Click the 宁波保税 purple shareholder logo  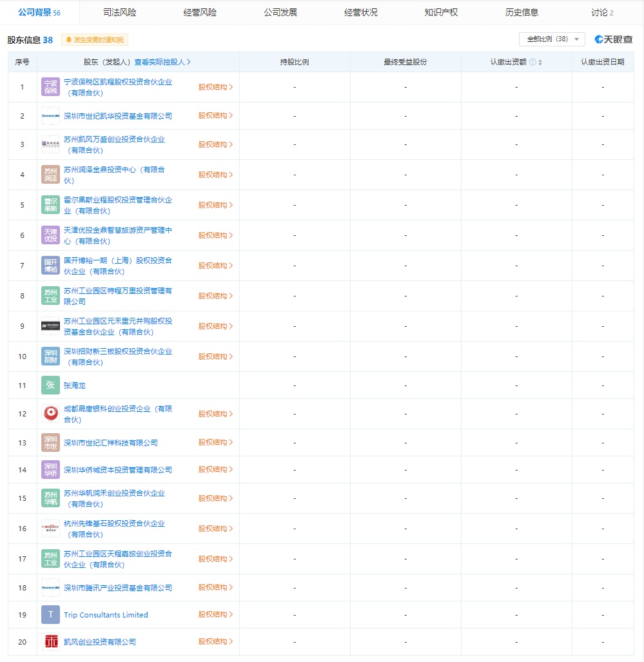tap(50, 87)
